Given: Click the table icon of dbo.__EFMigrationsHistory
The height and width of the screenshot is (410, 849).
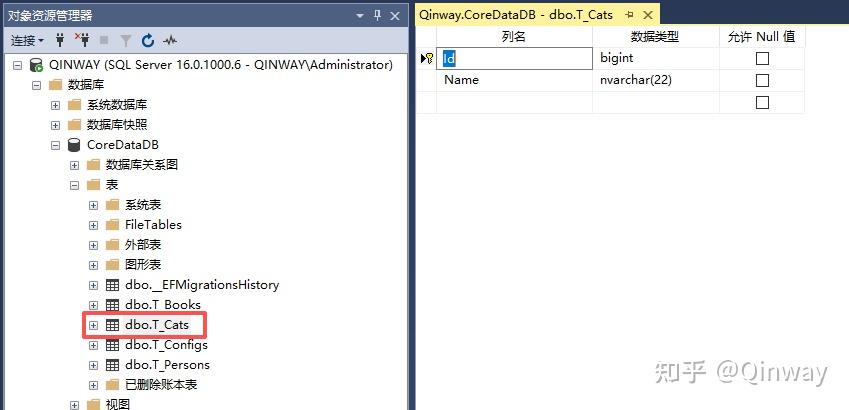Looking at the screenshot, I should (112, 285).
